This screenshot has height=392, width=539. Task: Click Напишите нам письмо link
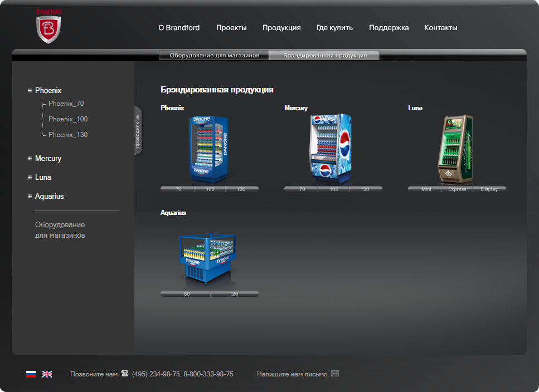pyautogui.click(x=292, y=374)
